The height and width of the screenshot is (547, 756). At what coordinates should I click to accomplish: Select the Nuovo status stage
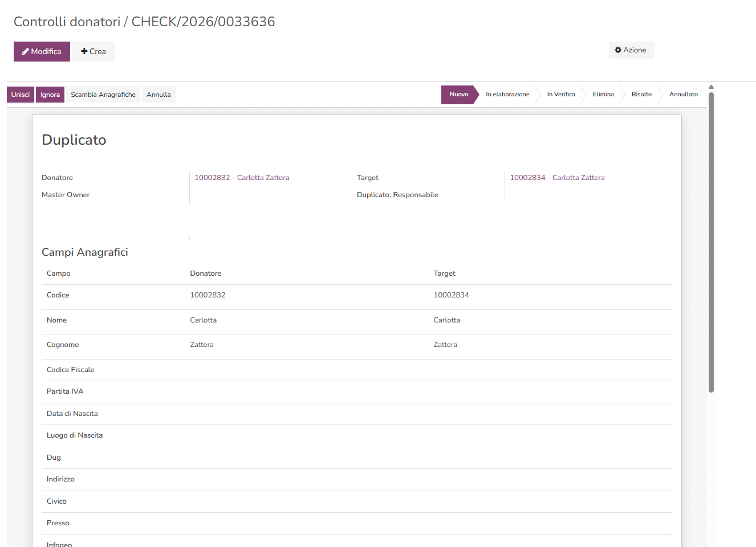(x=459, y=95)
